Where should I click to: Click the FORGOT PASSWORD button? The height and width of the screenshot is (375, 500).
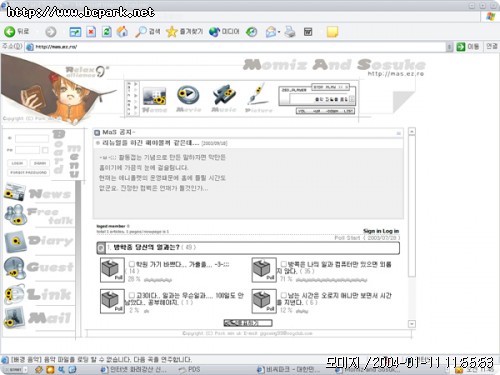pyautogui.click(x=28, y=173)
